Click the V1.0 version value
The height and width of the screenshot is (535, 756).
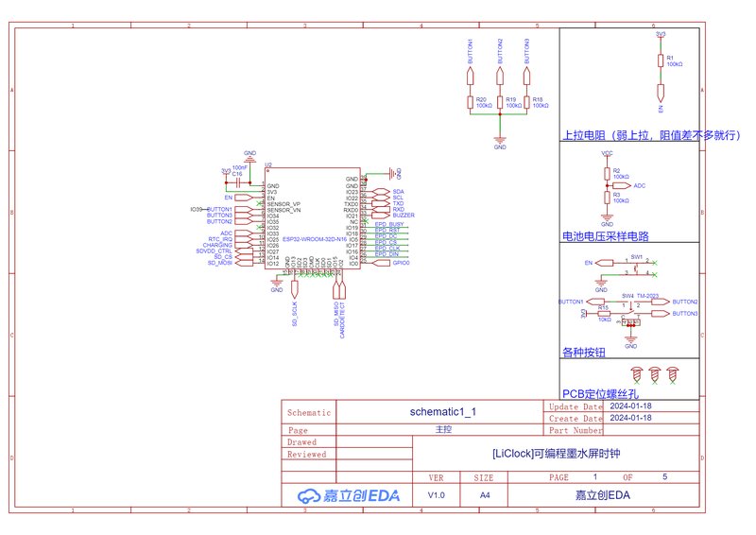click(x=437, y=495)
